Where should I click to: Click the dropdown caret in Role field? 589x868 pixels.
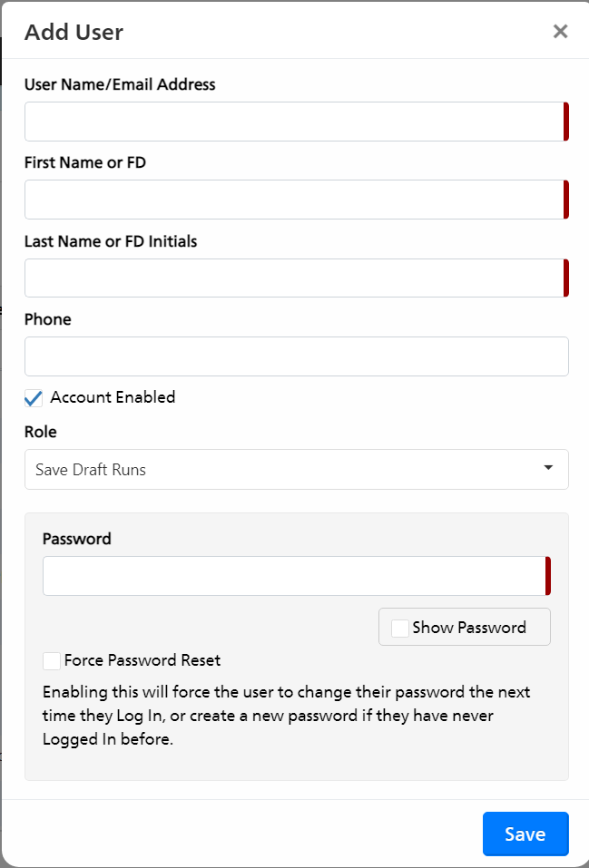tap(548, 468)
